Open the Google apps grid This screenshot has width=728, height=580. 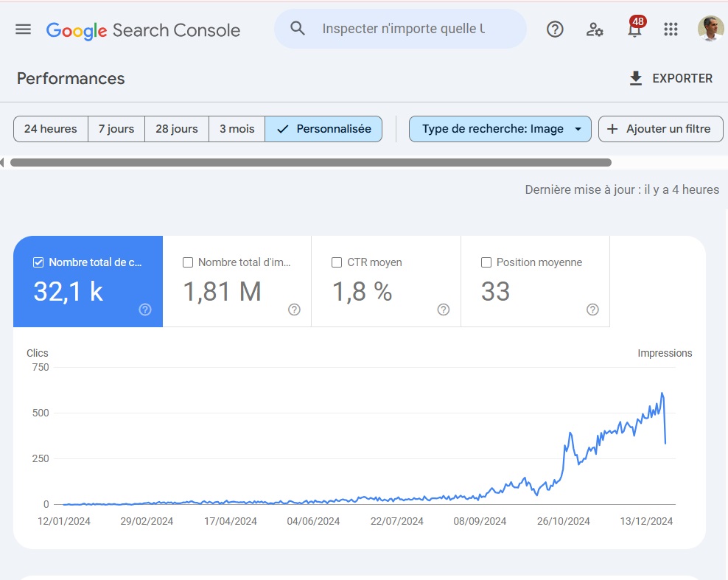coord(671,29)
